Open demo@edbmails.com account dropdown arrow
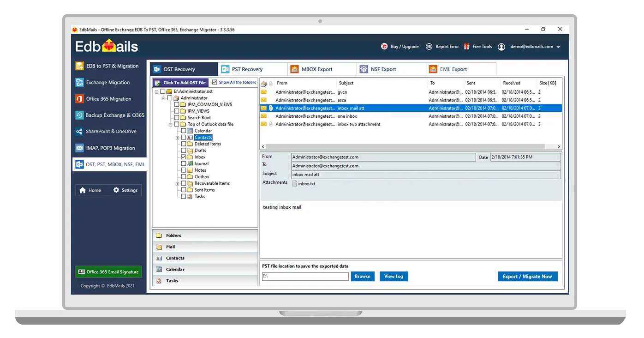Image resolution: width=644 pixels, height=338 pixels. pyautogui.click(x=558, y=47)
